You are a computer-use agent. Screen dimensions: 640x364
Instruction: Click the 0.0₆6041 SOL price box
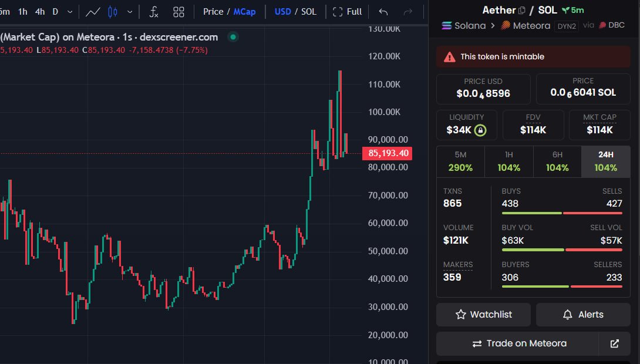[583, 89]
